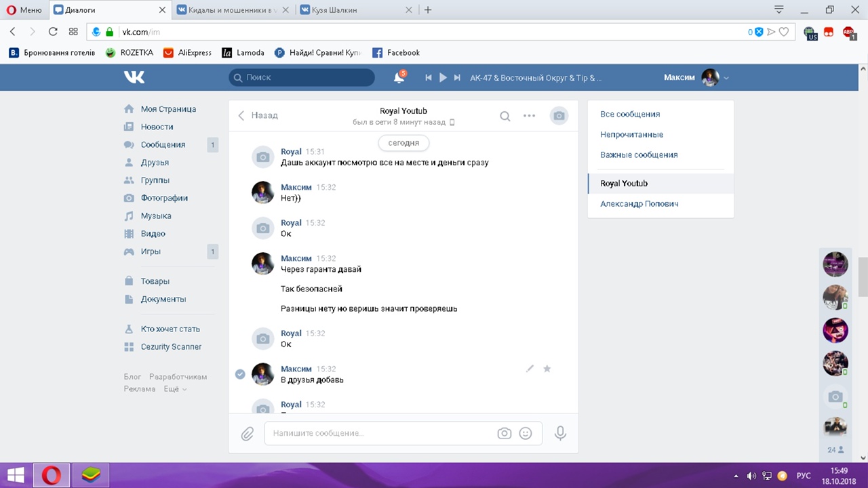The image size is (868, 488).
Task: Open Друзья in the left sidebar
Action: [x=155, y=163]
